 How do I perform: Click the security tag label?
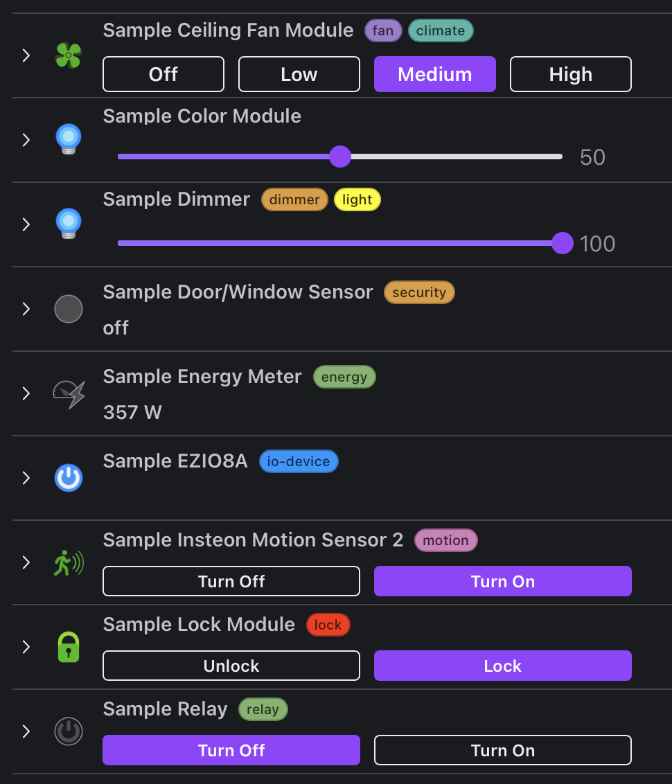click(419, 292)
